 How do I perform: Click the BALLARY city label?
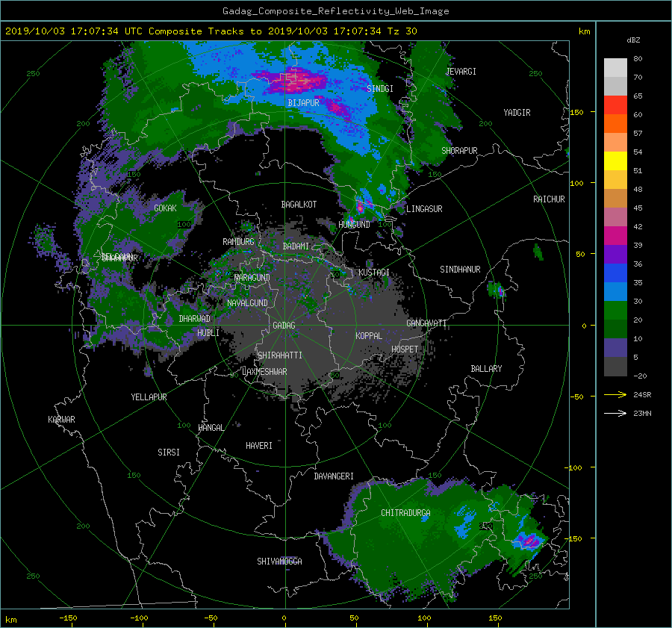[486, 368]
